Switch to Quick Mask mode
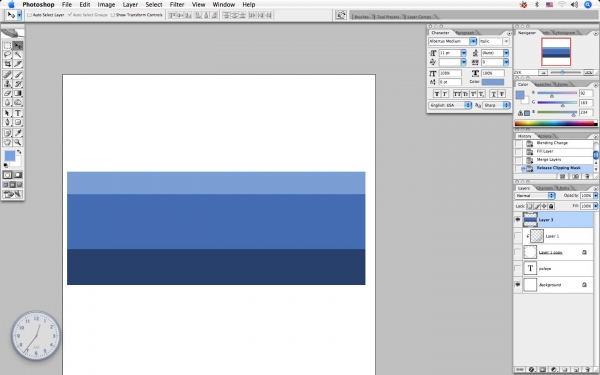 18,175
